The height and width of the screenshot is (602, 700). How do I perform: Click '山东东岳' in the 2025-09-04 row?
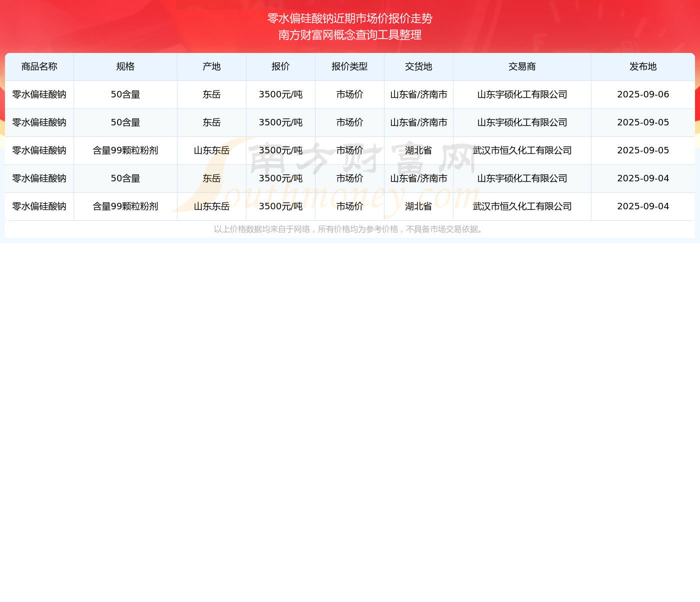pos(212,206)
